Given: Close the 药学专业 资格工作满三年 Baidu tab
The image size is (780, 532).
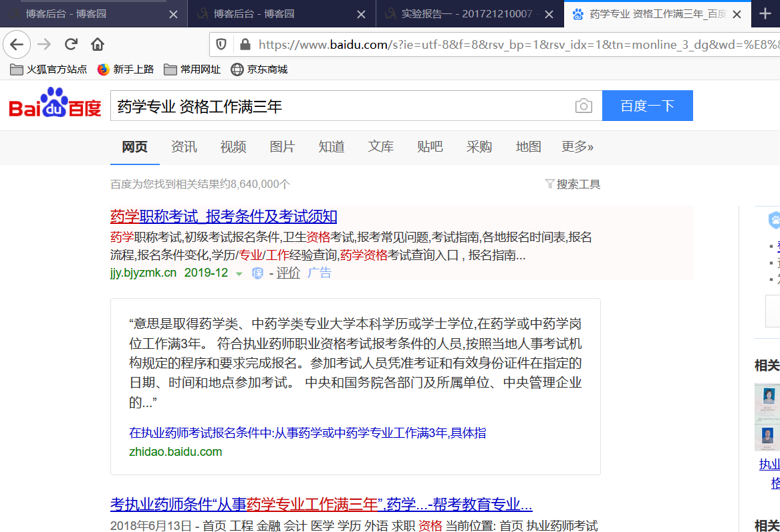Looking at the screenshot, I should click(737, 15).
